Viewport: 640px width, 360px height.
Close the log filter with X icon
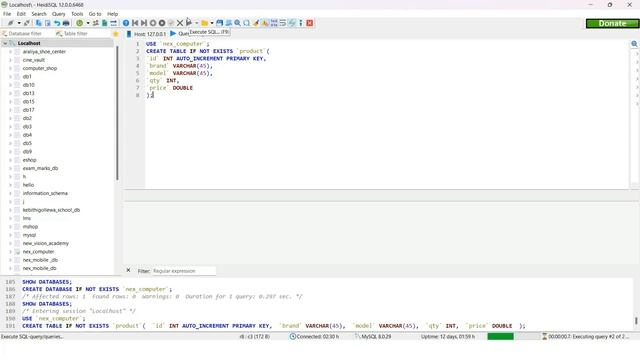128,270
